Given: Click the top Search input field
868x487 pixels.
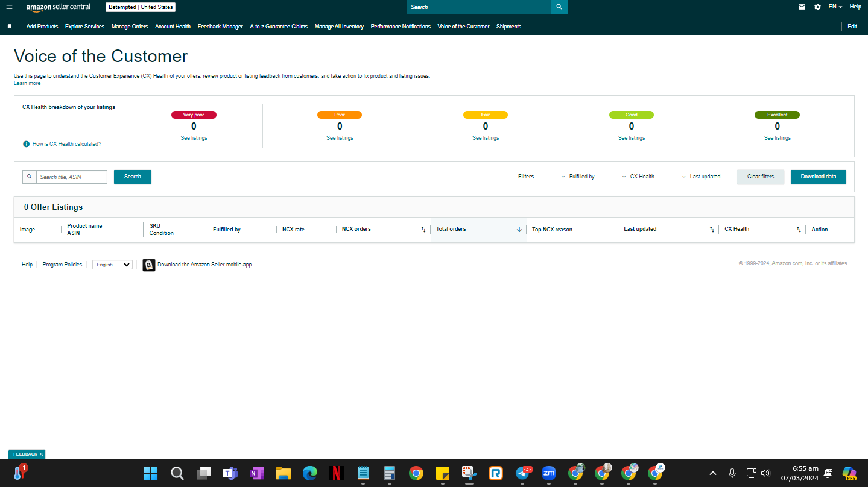Looking at the screenshot, I should [479, 7].
